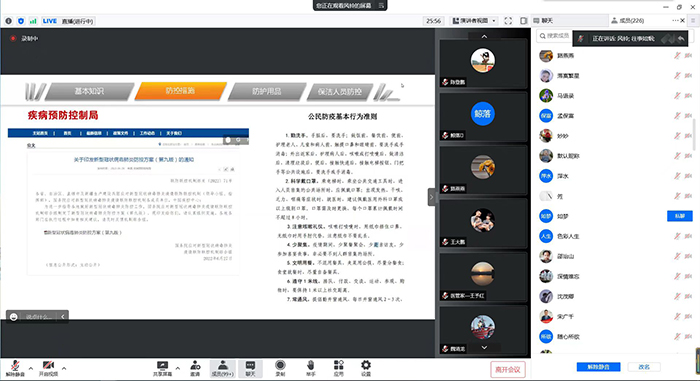Check network signal strength icon
Screen dimensions: 700x381
[33, 21]
